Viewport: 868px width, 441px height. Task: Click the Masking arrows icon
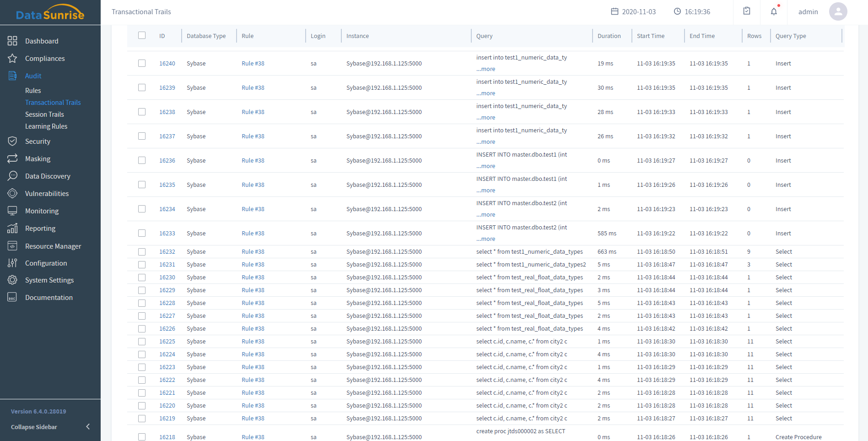[12, 158]
